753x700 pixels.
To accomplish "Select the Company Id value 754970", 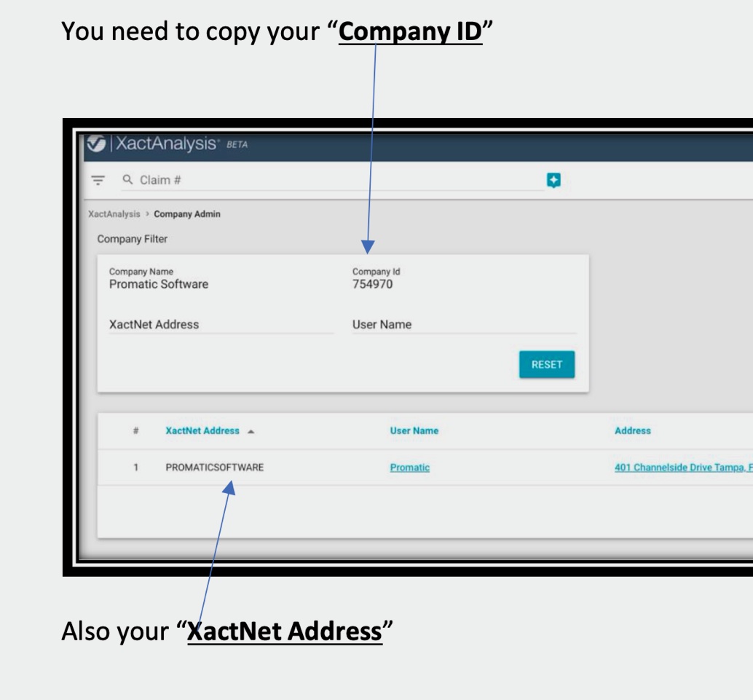I will click(x=372, y=284).
